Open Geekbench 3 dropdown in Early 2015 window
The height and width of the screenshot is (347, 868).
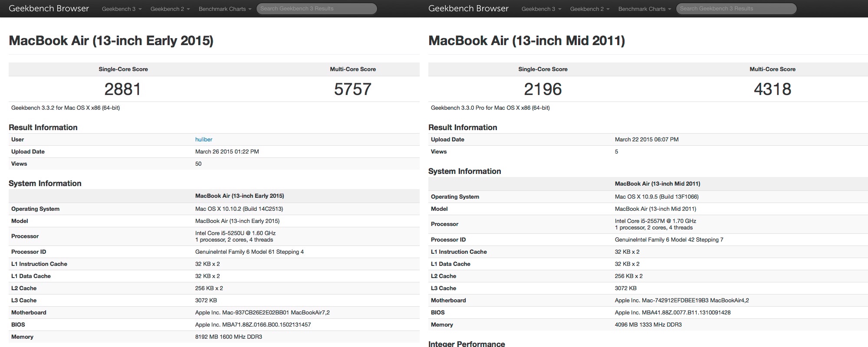point(122,9)
